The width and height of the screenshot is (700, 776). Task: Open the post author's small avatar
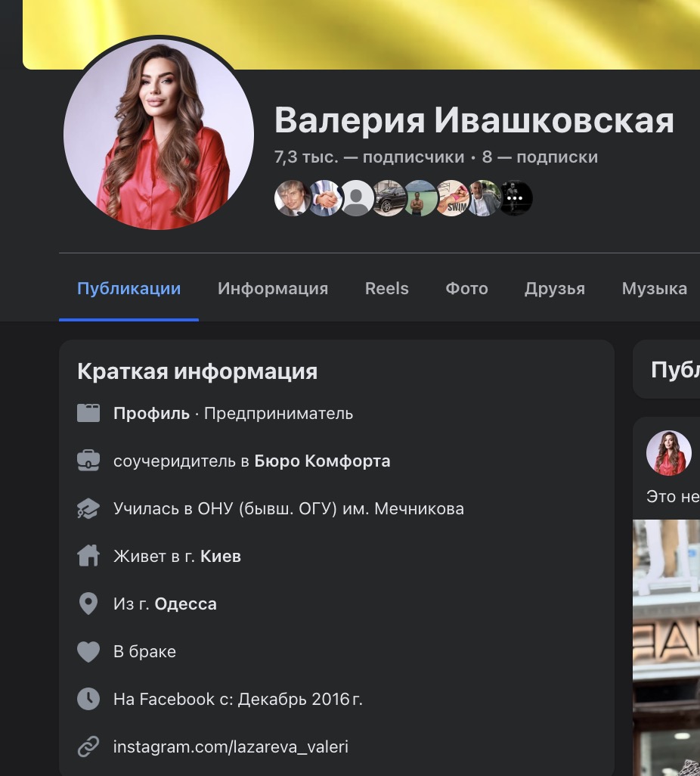tap(669, 453)
